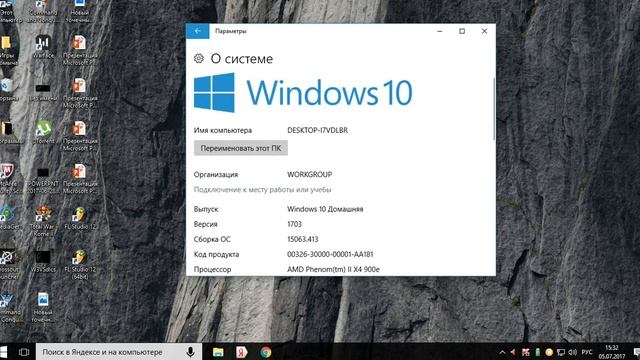This screenshot has width=640, height=360.
Task: Click the Переименовать этот ПК button
Action: 241,148
